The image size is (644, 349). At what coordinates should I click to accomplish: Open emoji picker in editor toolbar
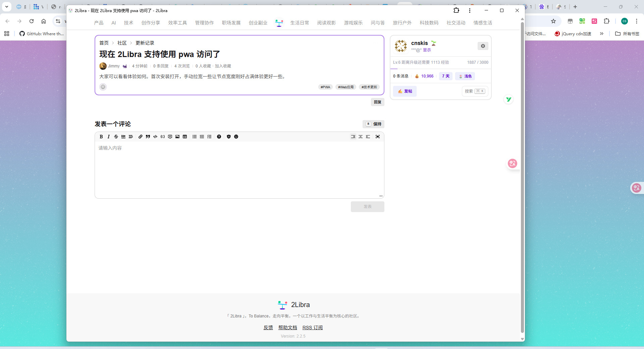point(236,137)
